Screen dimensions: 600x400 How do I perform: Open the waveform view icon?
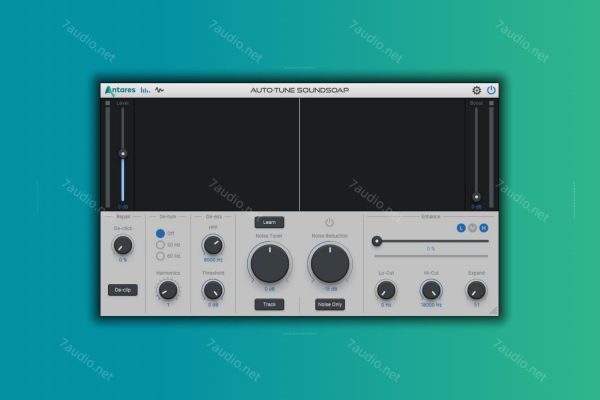pos(160,90)
